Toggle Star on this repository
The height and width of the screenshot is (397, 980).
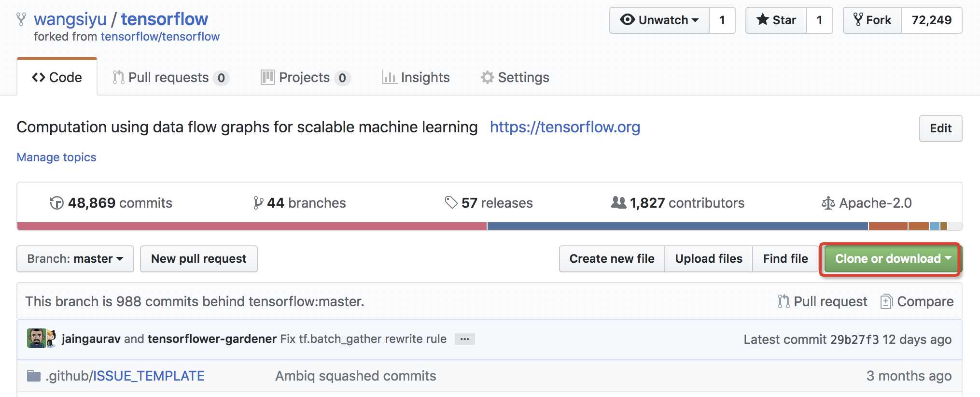point(776,20)
